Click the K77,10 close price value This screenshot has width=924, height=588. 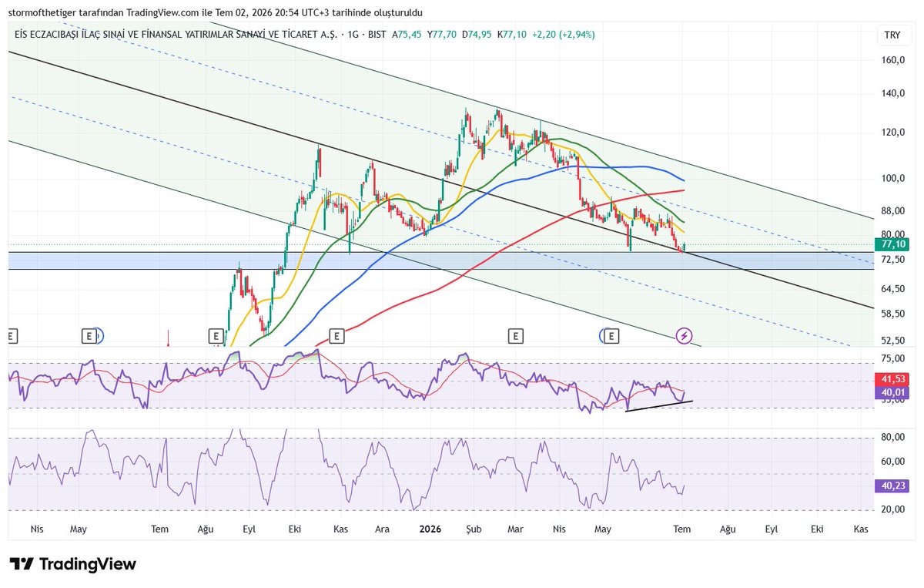click(x=512, y=35)
